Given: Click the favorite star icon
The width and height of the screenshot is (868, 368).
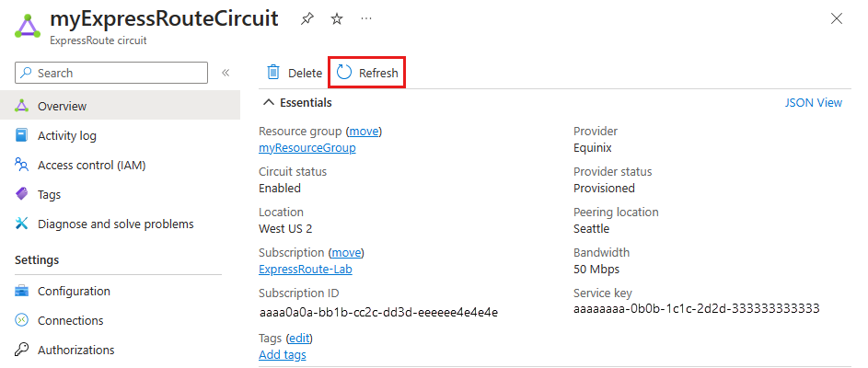Looking at the screenshot, I should point(337,18).
